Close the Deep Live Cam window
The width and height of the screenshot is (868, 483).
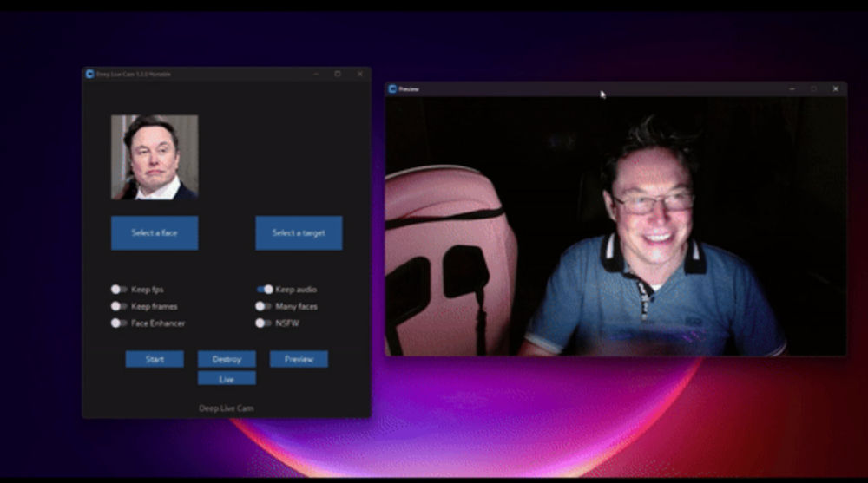coord(360,74)
